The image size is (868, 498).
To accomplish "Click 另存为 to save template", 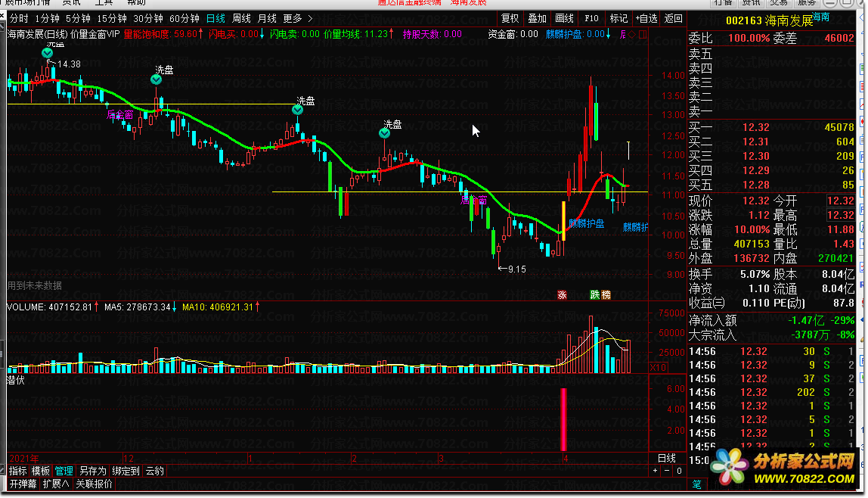I will pos(92,471).
